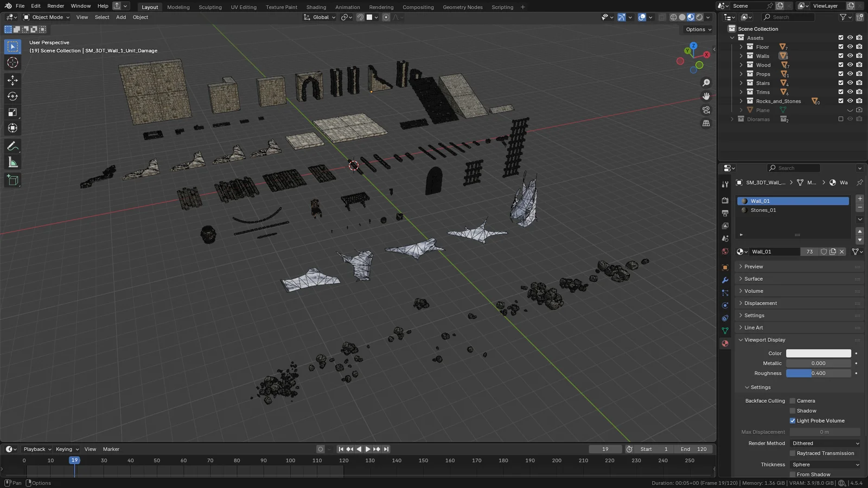Select the Move tool
The width and height of the screenshot is (868, 488).
pyautogui.click(x=12, y=79)
